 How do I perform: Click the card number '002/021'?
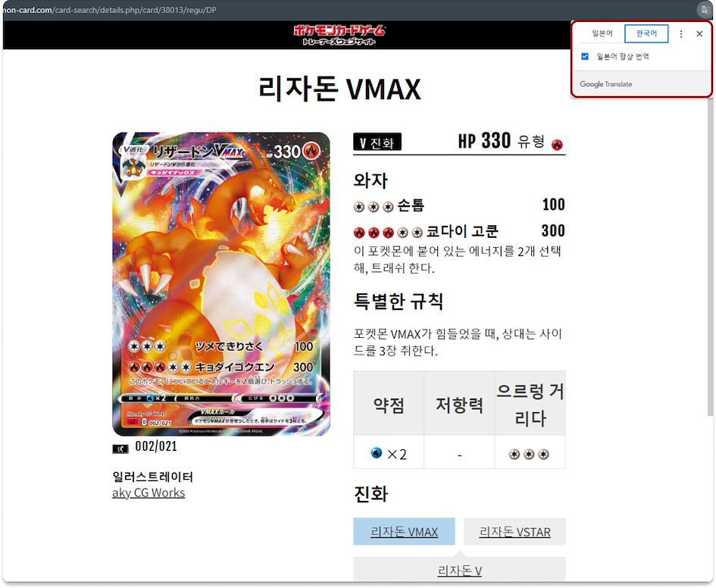click(156, 446)
